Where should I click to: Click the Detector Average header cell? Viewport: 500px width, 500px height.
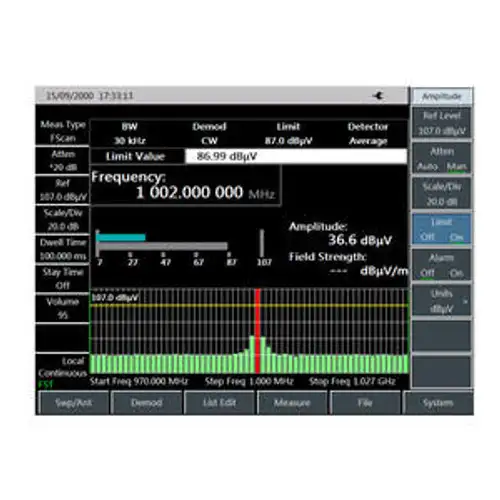[368, 133]
